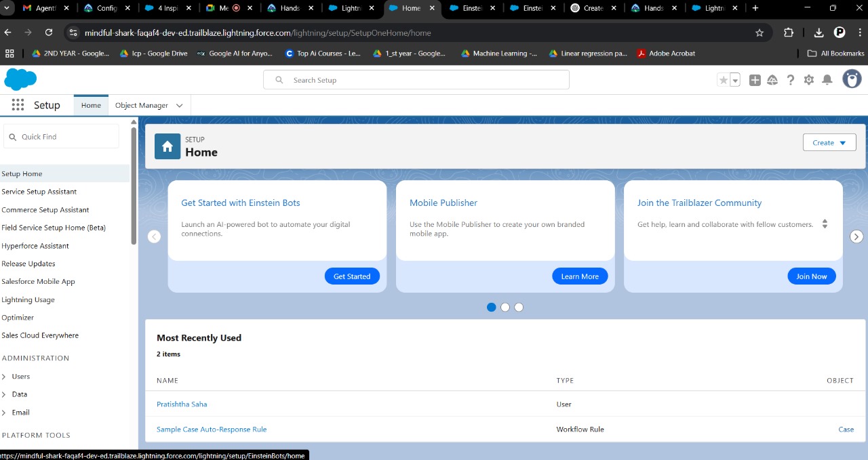
Task: Open Global Actions plus icon
Action: (x=755, y=80)
